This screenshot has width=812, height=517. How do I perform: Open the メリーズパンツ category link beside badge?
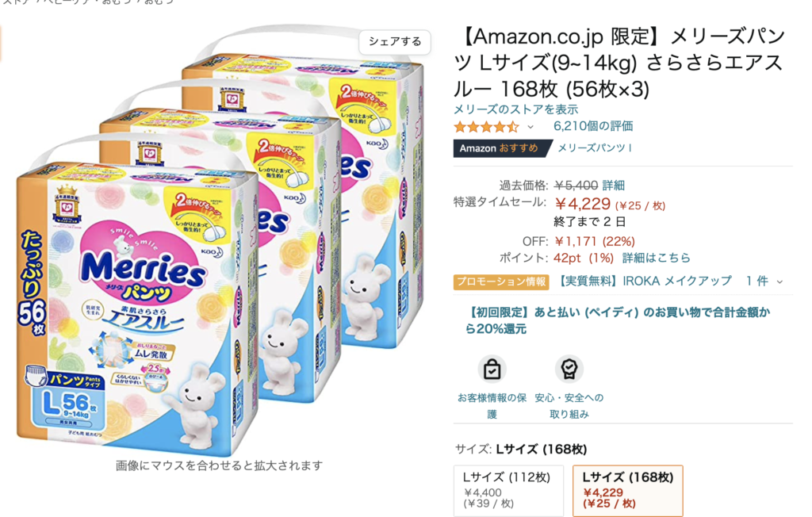tap(595, 148)
